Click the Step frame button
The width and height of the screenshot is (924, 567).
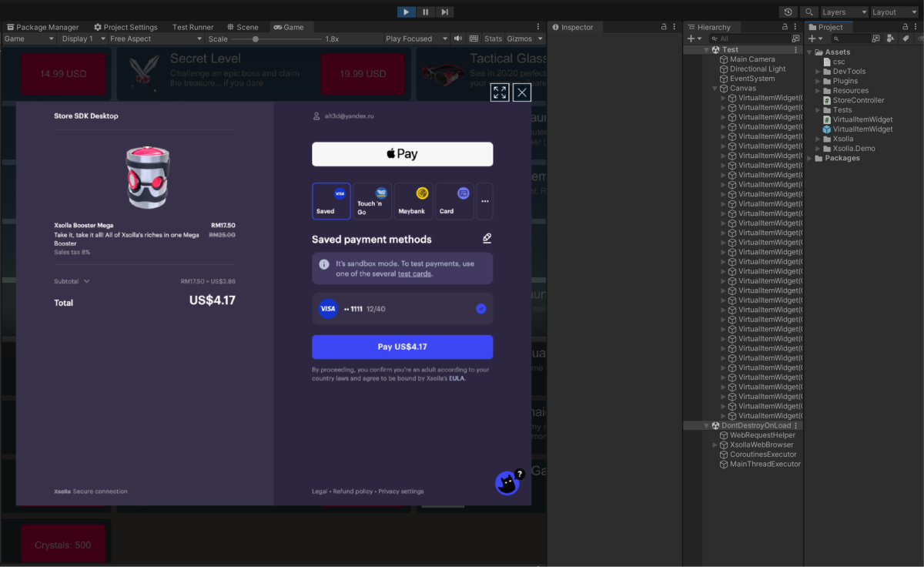point(445,12)
